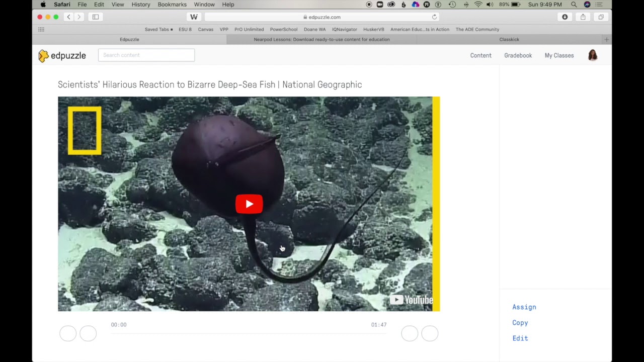Viewport: 644px width, 362px height.
Task: Open the Gradebook link
Action: pos(518,55)
